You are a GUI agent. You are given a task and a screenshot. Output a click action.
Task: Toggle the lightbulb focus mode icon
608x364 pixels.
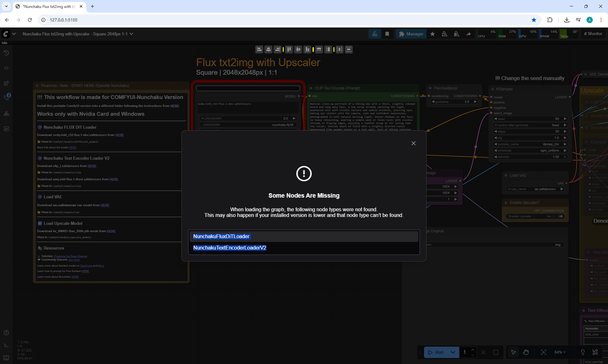(583, 352)
